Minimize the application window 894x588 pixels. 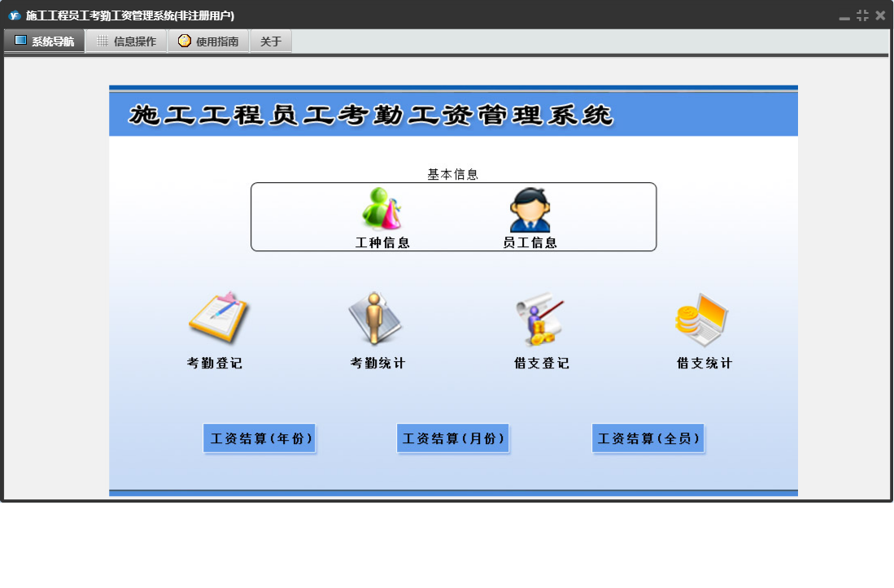[x=844, y=16]
